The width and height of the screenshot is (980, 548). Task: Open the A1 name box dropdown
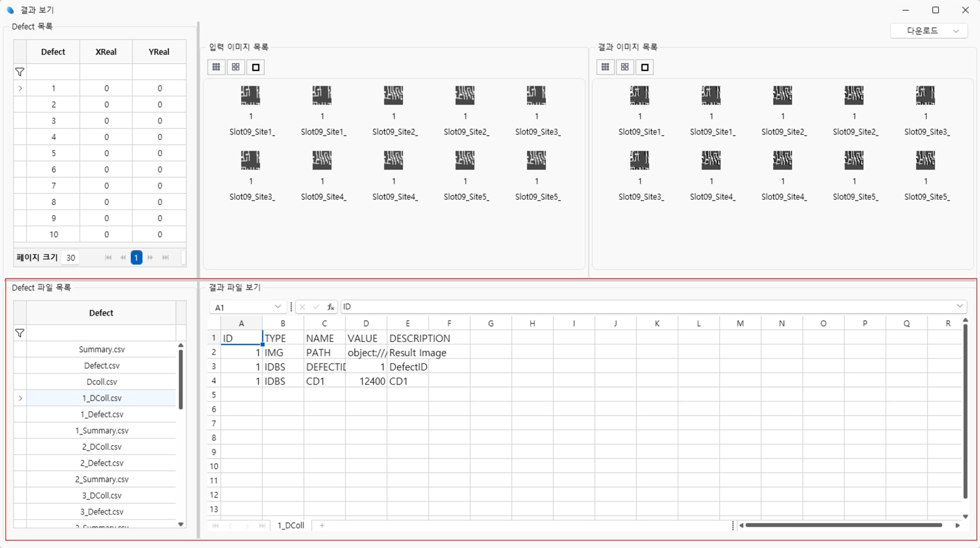pyautogui.click(x=278, y=307)
